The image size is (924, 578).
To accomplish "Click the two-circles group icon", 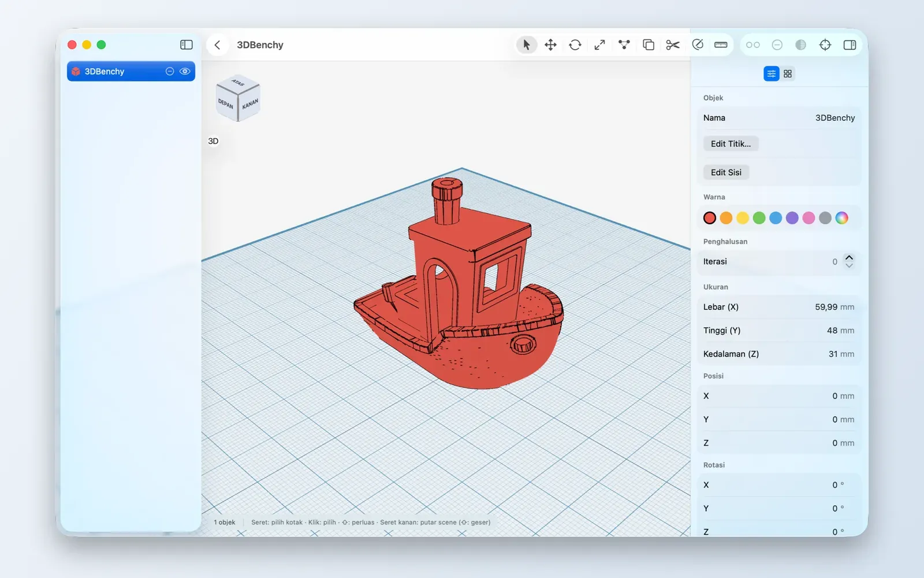I will [x=753, y=45].
